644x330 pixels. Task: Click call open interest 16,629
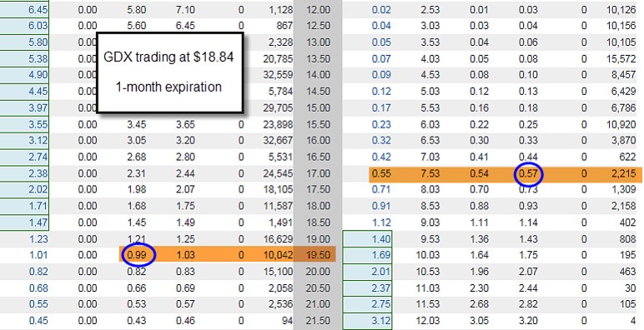pos(278,239)
